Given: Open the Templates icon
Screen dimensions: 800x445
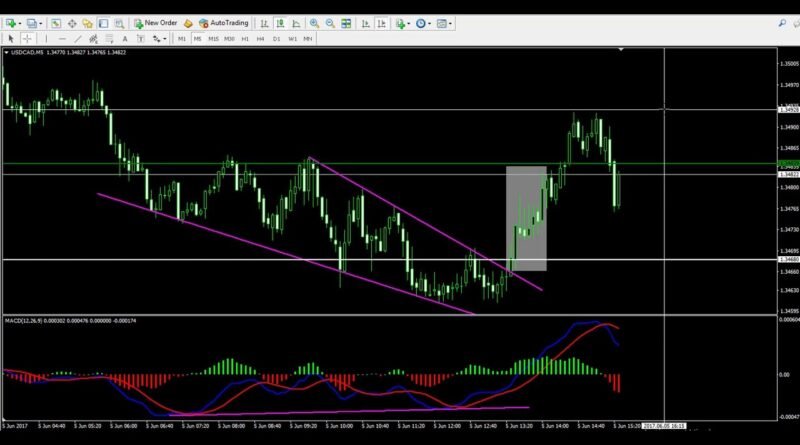Looking at the screenshot, I should 442,23.
